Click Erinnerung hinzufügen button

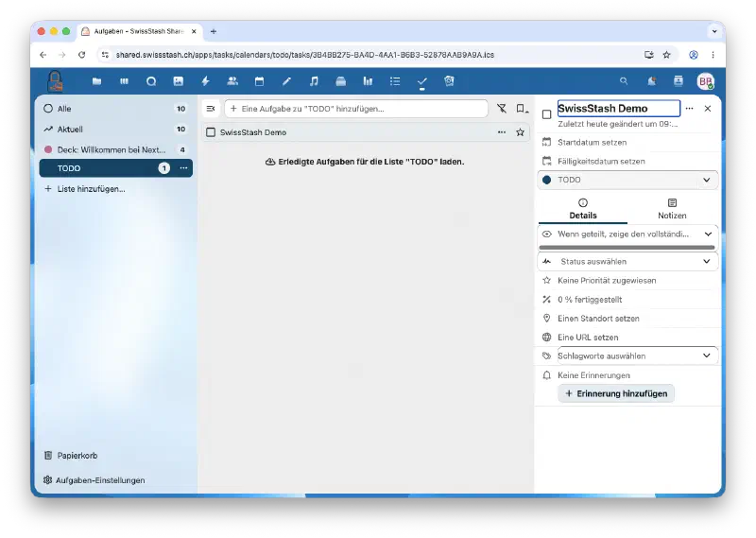click(x=616, y=393)
